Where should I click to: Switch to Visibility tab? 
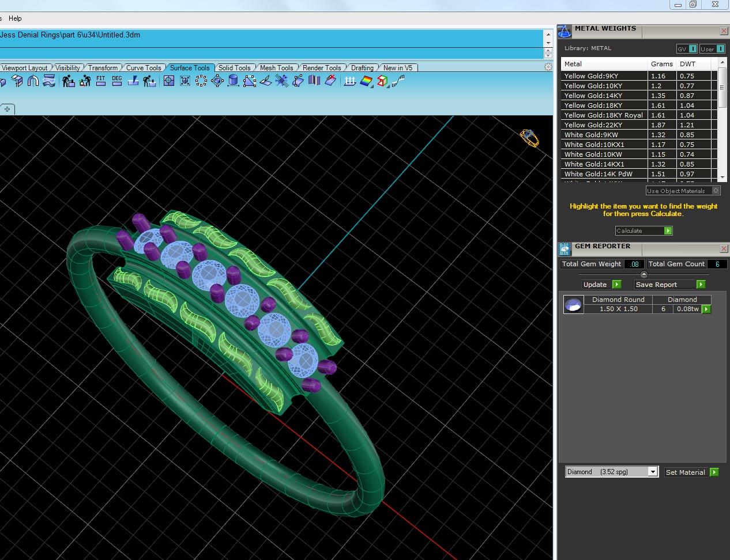coord(68,68)
